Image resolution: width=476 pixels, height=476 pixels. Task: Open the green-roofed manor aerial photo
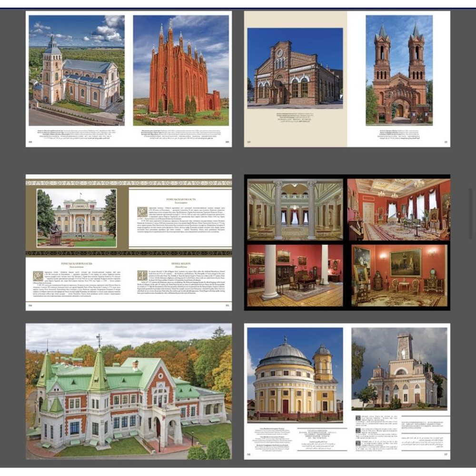coord(129,391)
